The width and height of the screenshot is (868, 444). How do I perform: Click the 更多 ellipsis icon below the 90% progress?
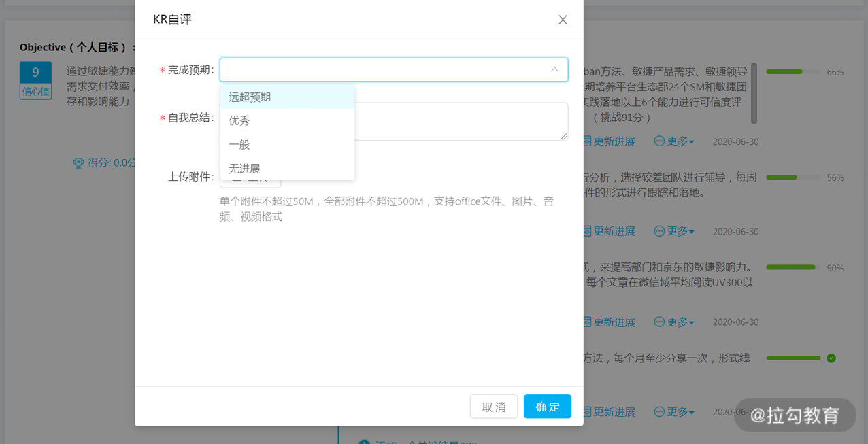659,322
